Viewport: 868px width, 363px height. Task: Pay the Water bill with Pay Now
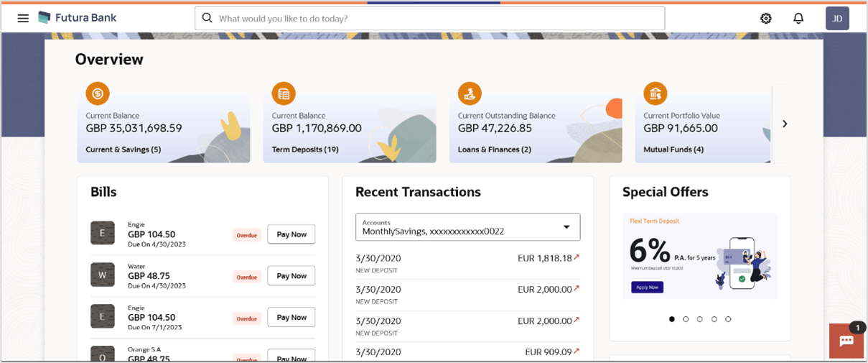291,276
